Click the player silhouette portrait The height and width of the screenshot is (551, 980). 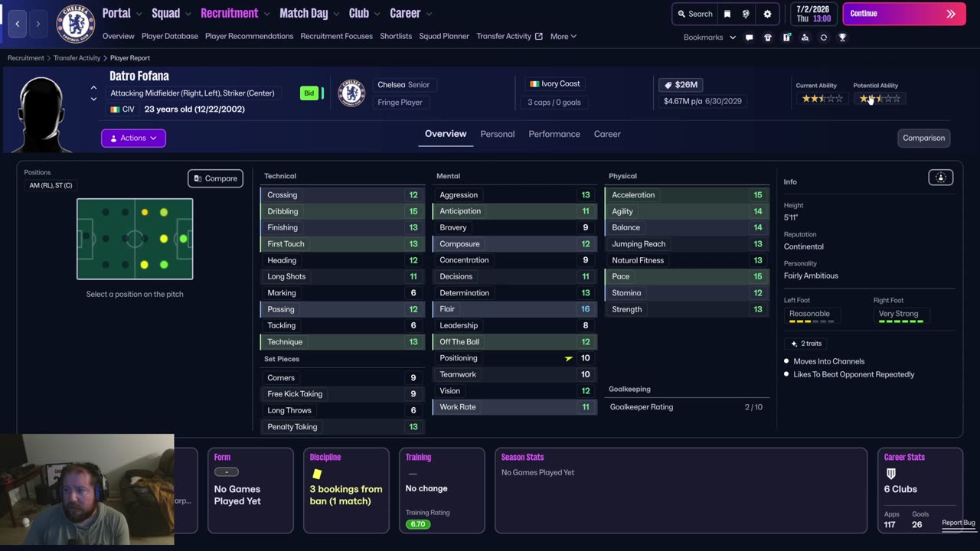pos(41,112)
